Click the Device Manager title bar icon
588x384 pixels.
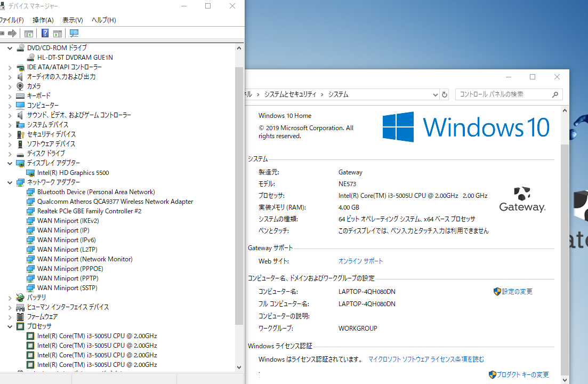pyautogui.click(x=2, y=6)
